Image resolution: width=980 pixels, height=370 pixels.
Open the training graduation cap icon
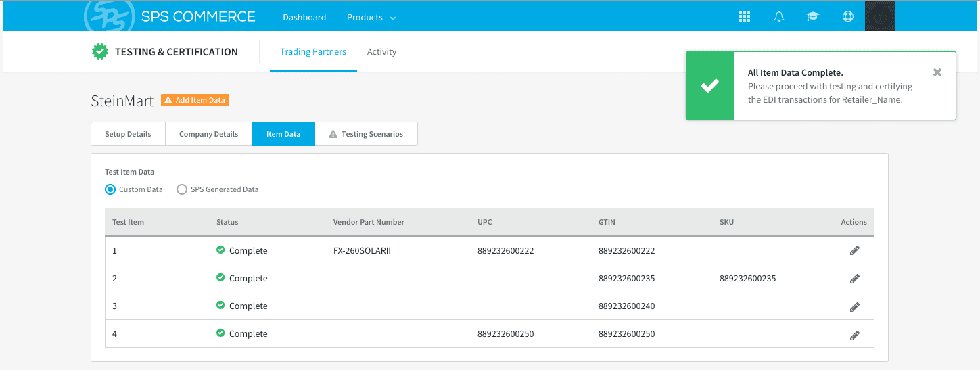click(813, 17)
